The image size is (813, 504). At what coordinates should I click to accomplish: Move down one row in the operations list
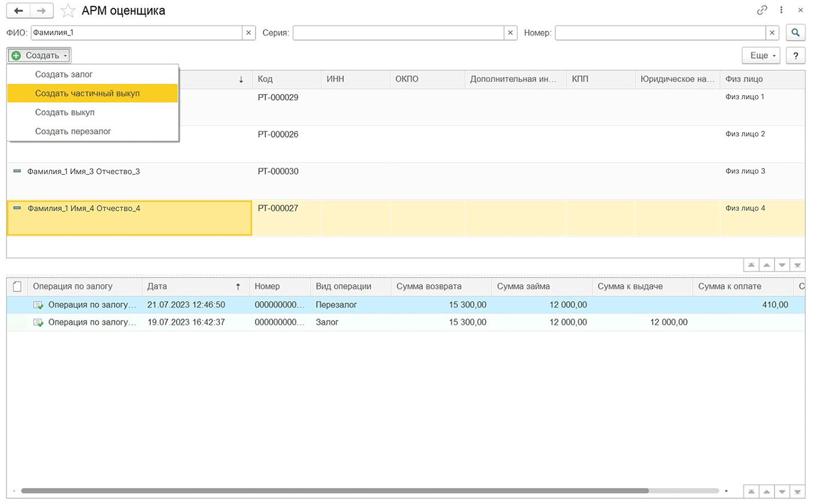pyautogui.click(x=782, y=491)
